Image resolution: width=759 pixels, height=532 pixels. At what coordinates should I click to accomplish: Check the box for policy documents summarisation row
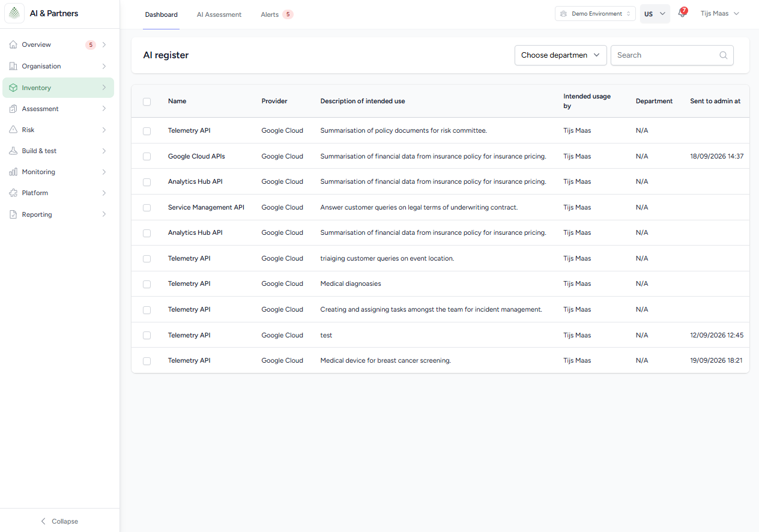147,131
